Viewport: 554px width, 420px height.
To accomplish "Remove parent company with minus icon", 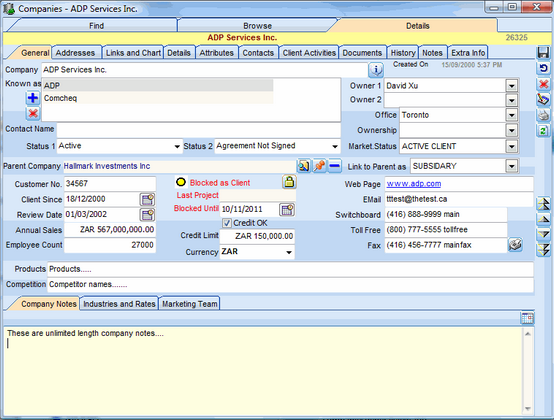I will click(x=335, y=166).
